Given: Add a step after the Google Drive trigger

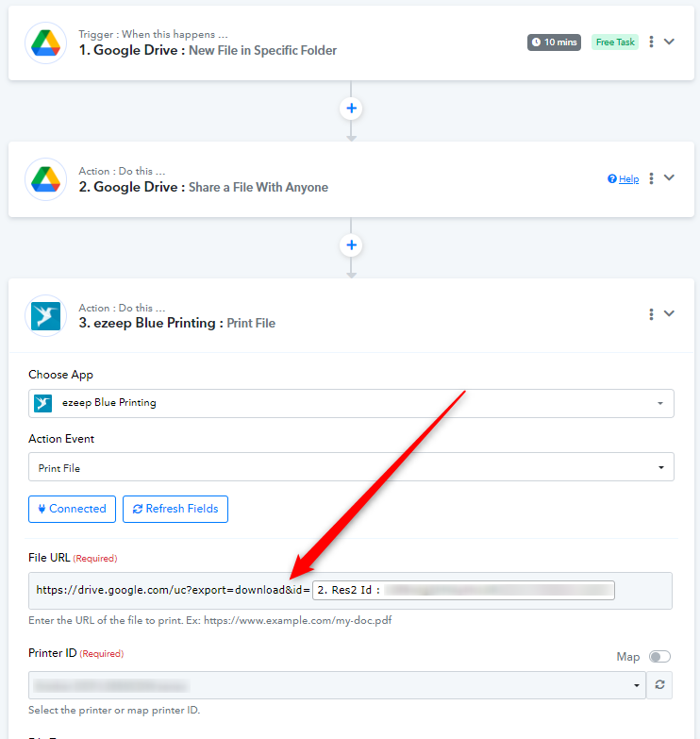Looking at the screenshot, I should click(x=351, y=109).
